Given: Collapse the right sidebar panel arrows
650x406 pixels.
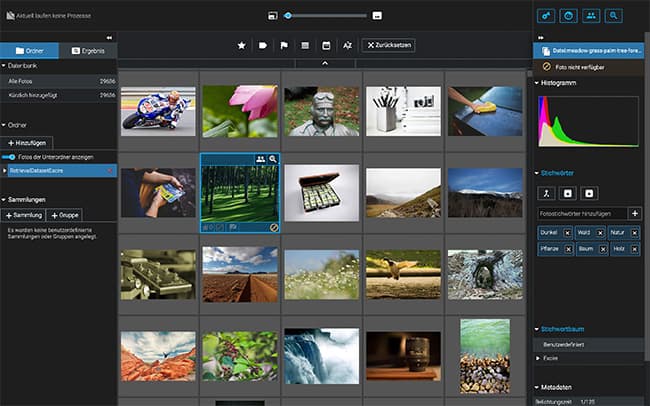Looking at the screenshot, I should click(x=541, y=38).
